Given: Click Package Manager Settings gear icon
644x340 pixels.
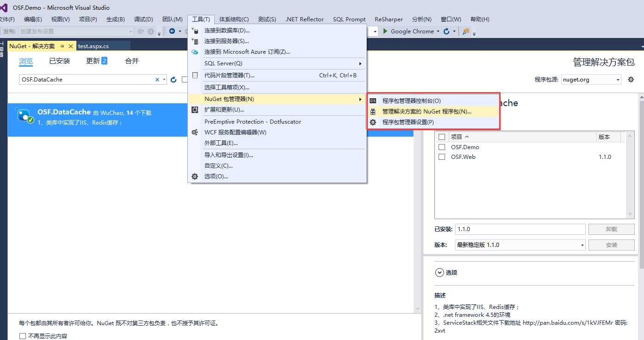Looking at the screenshot, I should 373,122.
